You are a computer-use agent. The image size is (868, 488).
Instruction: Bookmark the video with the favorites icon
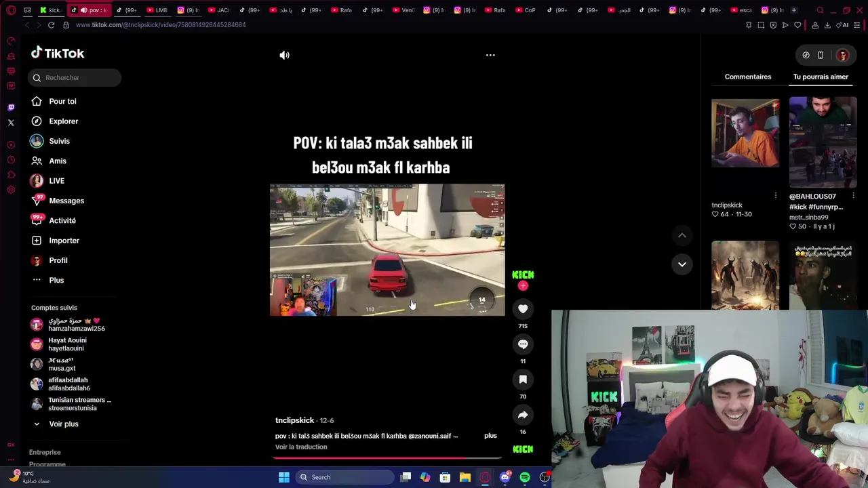pos(523,380)
